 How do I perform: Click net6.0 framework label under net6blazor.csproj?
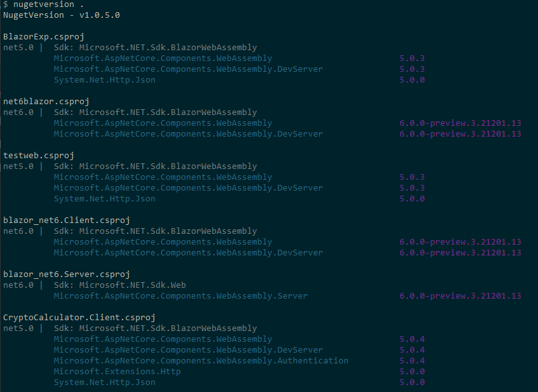tap(18, 112)
